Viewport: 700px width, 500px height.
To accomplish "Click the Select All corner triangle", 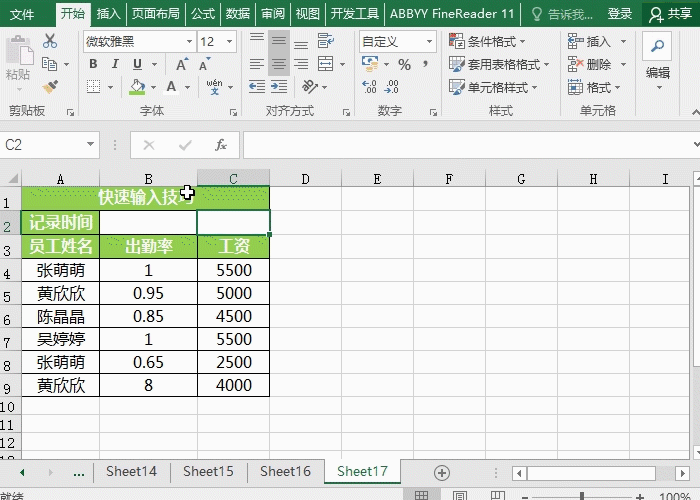I will [x=12, y=179].
